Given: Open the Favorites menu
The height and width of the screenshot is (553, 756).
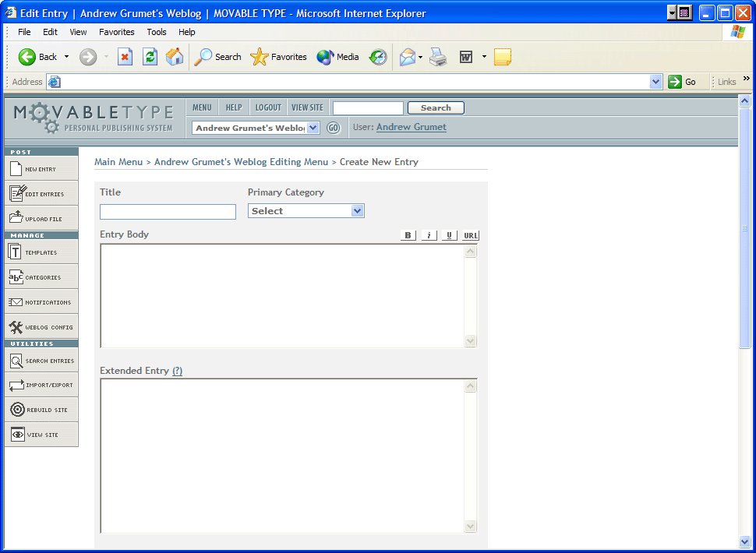Looking at the screenshot, I should click(x=117, y=32).
